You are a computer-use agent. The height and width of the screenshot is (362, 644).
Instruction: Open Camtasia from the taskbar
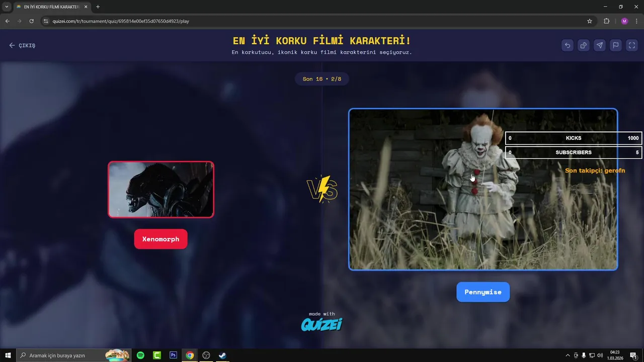pos(157,355)
